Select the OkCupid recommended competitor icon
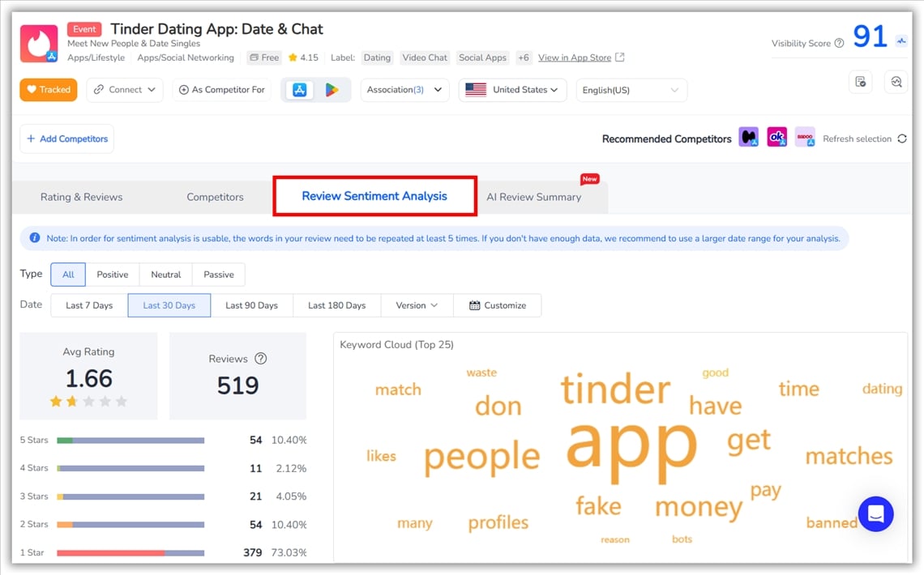 point(776,138)
